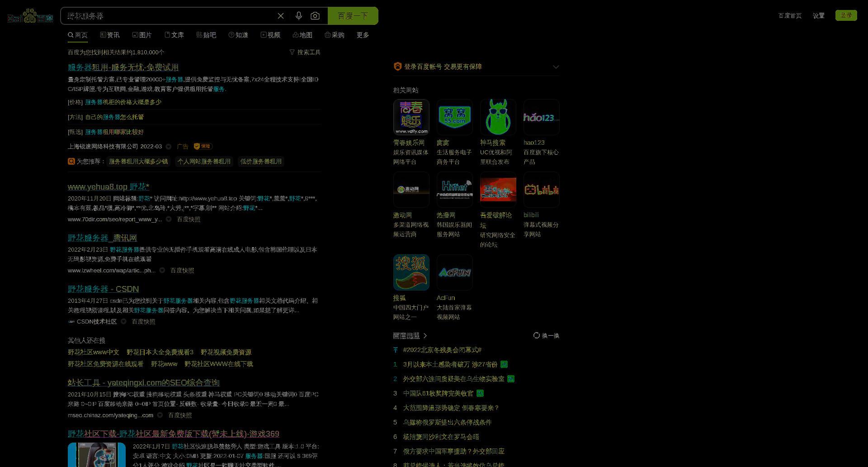Open 搜索工具 filter
The height and width of the screenshot is (467, 868).
[x=305, y=52]
